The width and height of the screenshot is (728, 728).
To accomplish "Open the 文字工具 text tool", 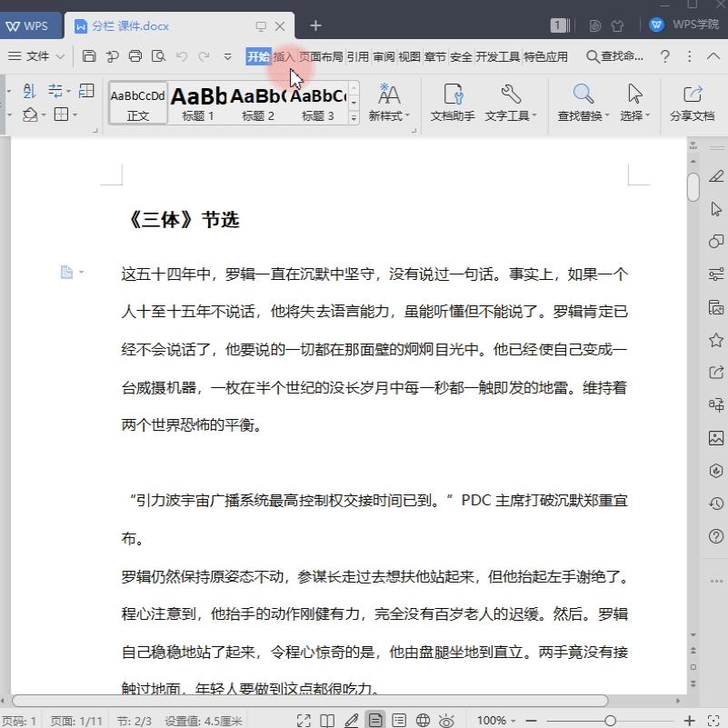I will click(x=510, y=100).
